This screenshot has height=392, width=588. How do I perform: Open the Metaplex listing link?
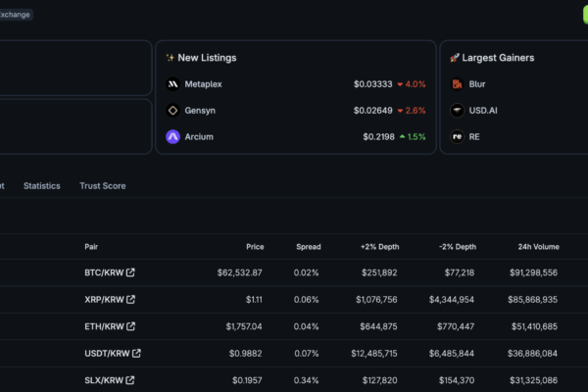click(x=203, y=84)
